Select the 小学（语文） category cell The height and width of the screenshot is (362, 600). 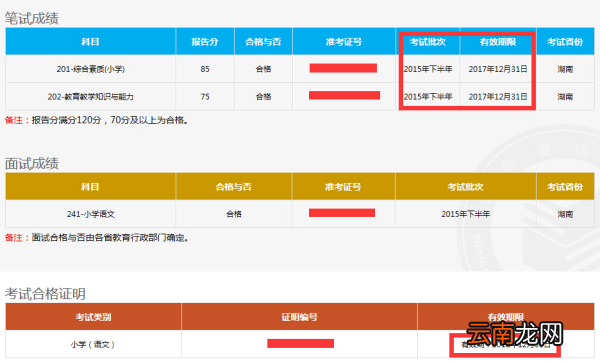point(93,344)
